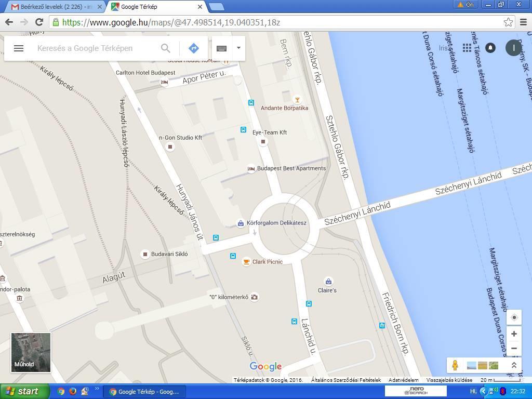The image size is (532, 399).
Task: Select the Sándor-palota museum icon
Action: click(20, 299)
